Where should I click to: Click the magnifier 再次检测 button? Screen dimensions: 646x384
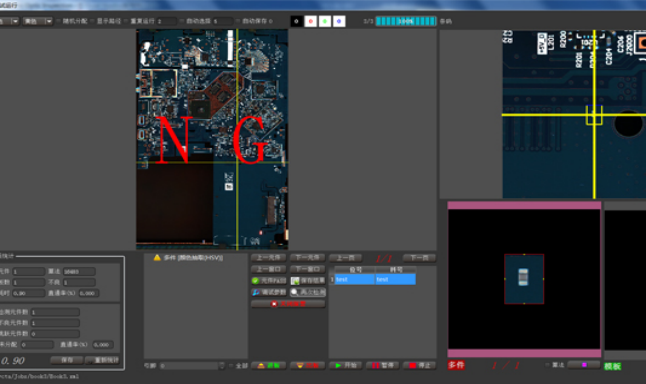pos(308,292)
